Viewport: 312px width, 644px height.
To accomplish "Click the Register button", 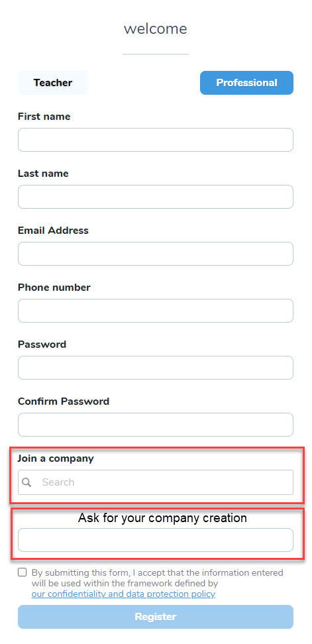I will [x=156, y=617].
